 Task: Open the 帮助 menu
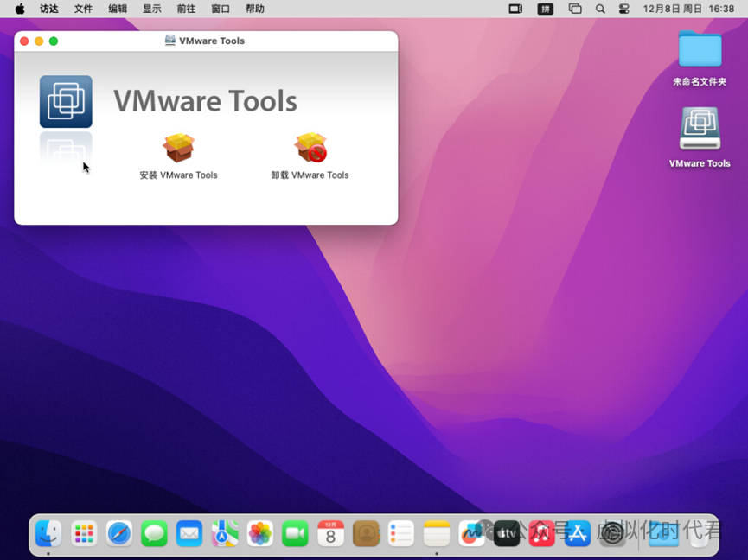coord(255,9)
